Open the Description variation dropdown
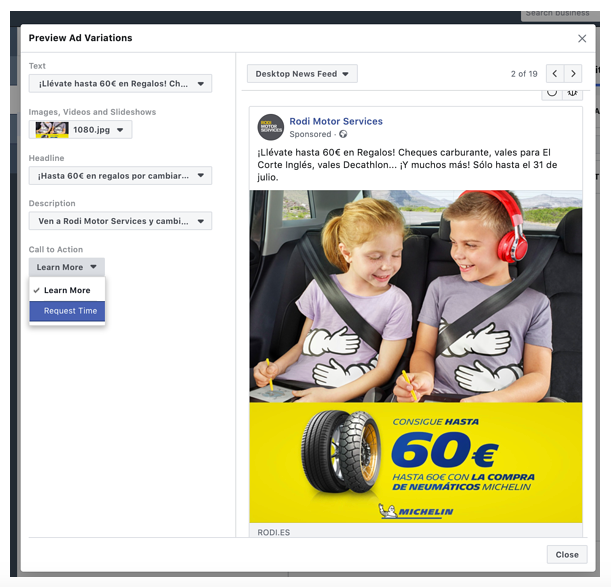This screenshot has width=611, height=587. [120, 221]
